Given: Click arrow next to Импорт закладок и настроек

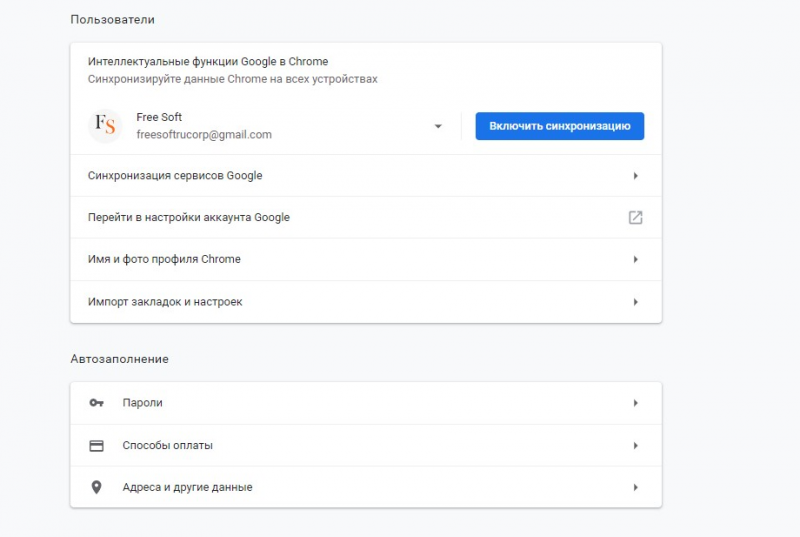Looking at the screenshot, I should [636, 302].
